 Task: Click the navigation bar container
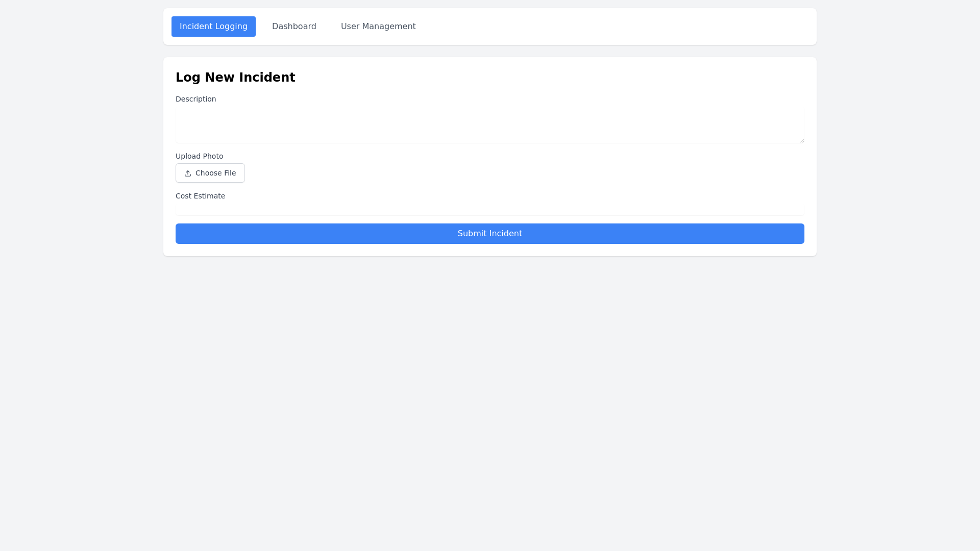click(612, 27)
